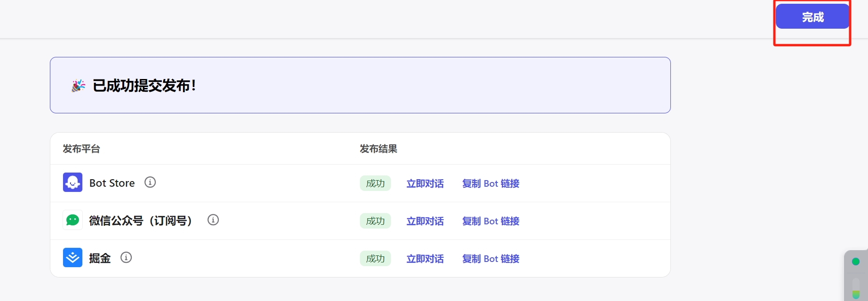Click the 完成 button
Screen dimensions: 868x301
(x=812, y=16)
